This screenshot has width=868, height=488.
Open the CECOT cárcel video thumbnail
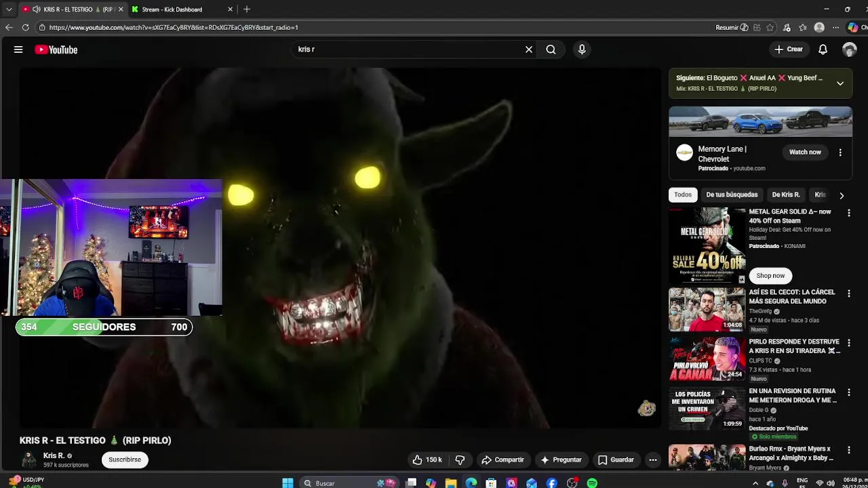click(x=707, y=310)
